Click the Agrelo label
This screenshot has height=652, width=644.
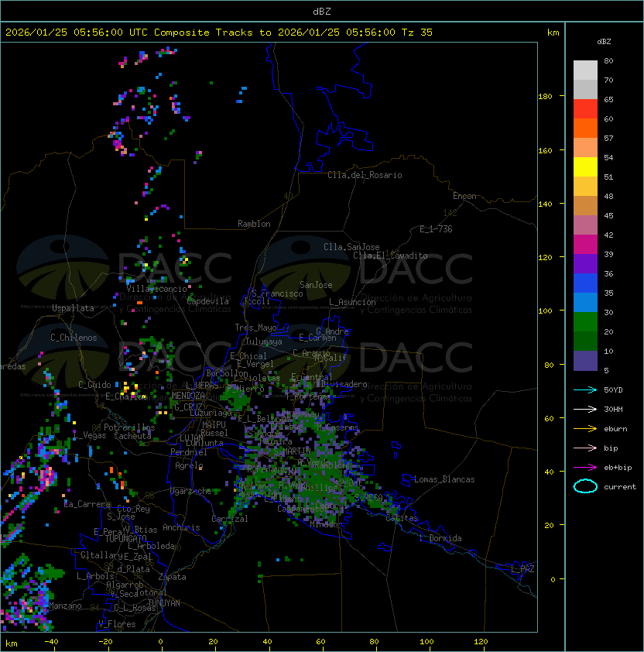(189, 465)
